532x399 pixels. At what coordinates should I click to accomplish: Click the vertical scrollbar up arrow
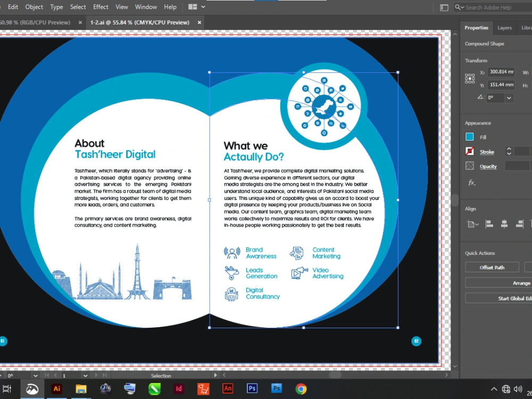(455, 34)
